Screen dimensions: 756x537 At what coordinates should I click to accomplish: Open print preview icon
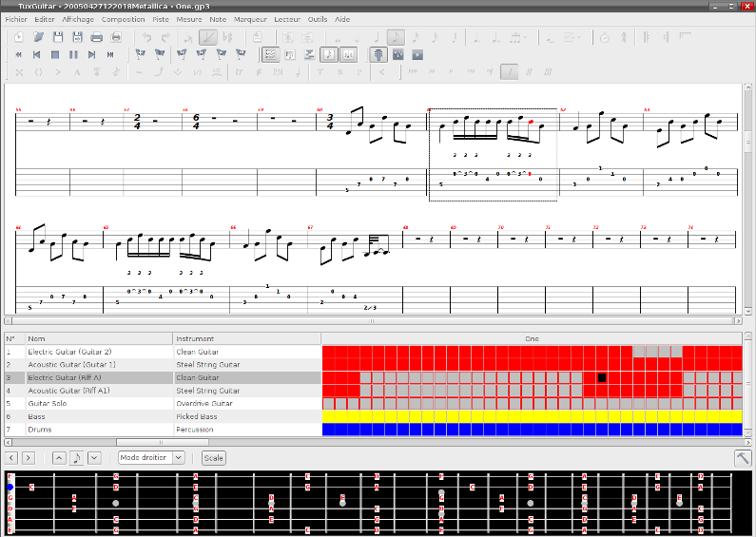[116, 37]
